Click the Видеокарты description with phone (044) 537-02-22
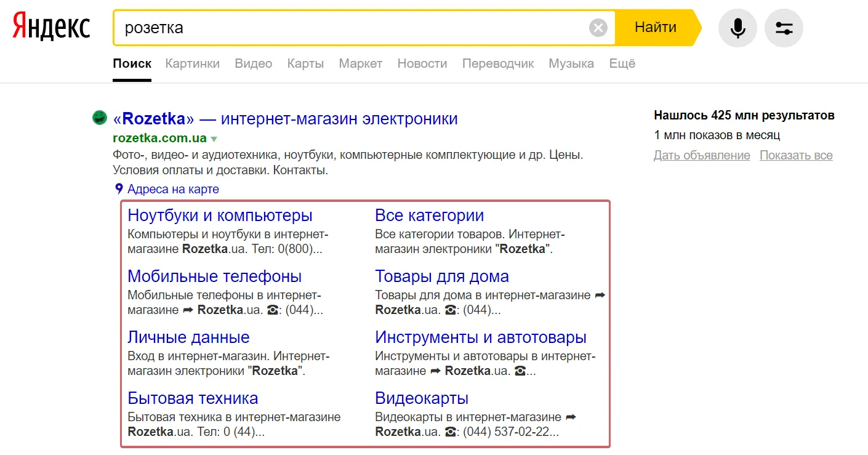The width and height of the screenshot is (868, 455). point(475,424)
